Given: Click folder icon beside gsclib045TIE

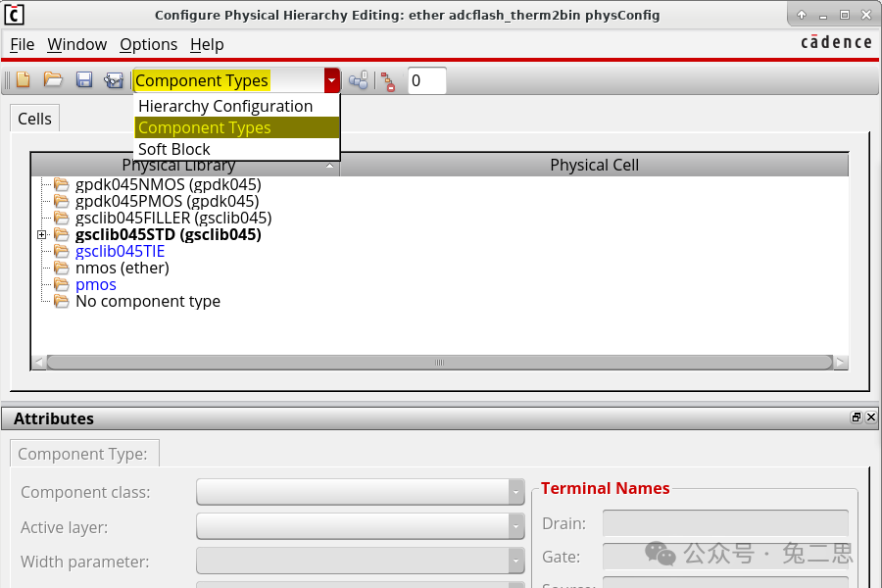Looking at the screenshot, I should (62, 251).
